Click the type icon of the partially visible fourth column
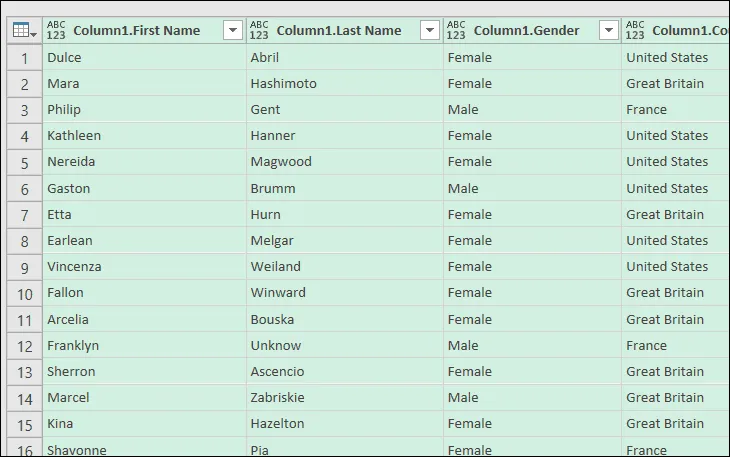Image resolution: width=730 pixels, height=457 pixels. pyautogui.click(x=635, y=31)
